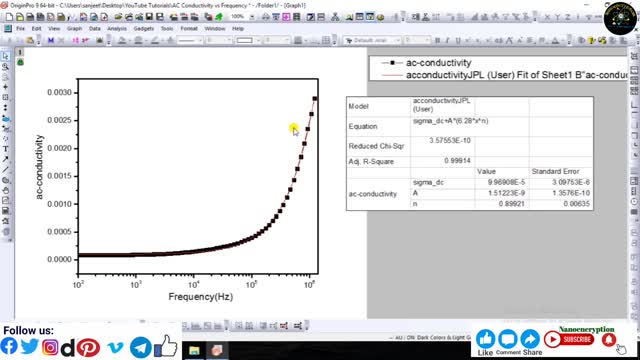Open File Explorer from the taskbar
Image resolution: width=640 pixels, height=360 pixels.
click(194, 350)
